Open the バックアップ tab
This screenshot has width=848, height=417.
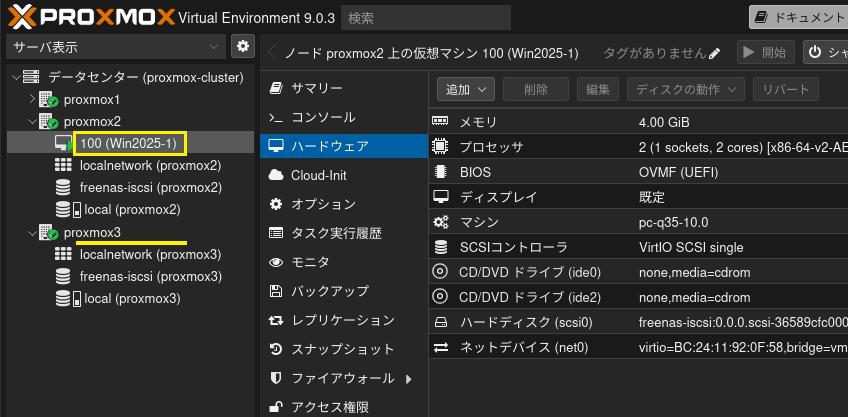[x=344, y=291]
